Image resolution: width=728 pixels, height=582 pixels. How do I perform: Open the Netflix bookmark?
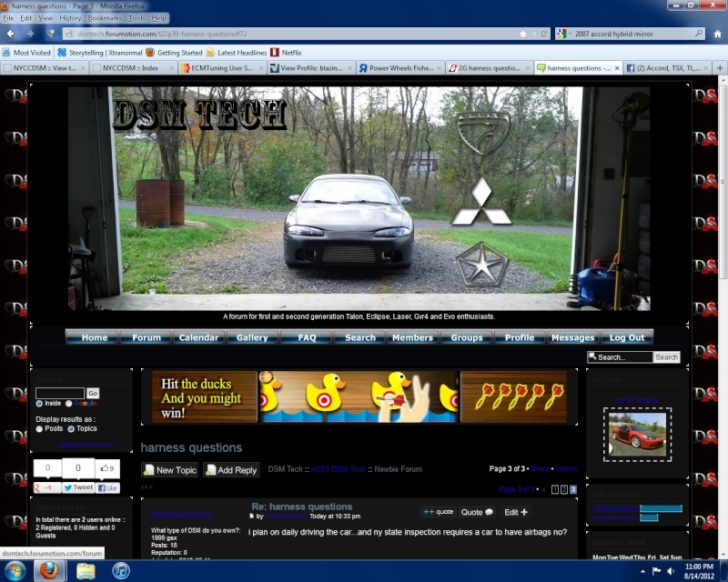coord(287,53)
